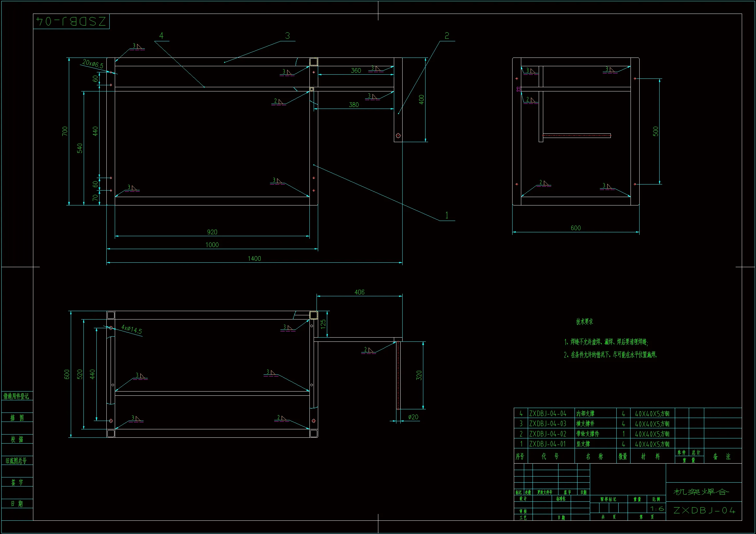This screenshot has height=534, width=756.
Task: Select the 700 height dimension text
Action: tap(65, 131)
